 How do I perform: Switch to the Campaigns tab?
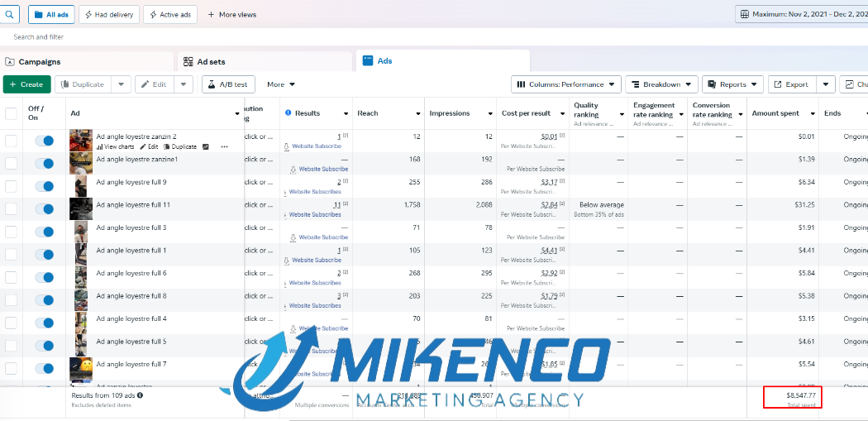click(x=86, y=61)
